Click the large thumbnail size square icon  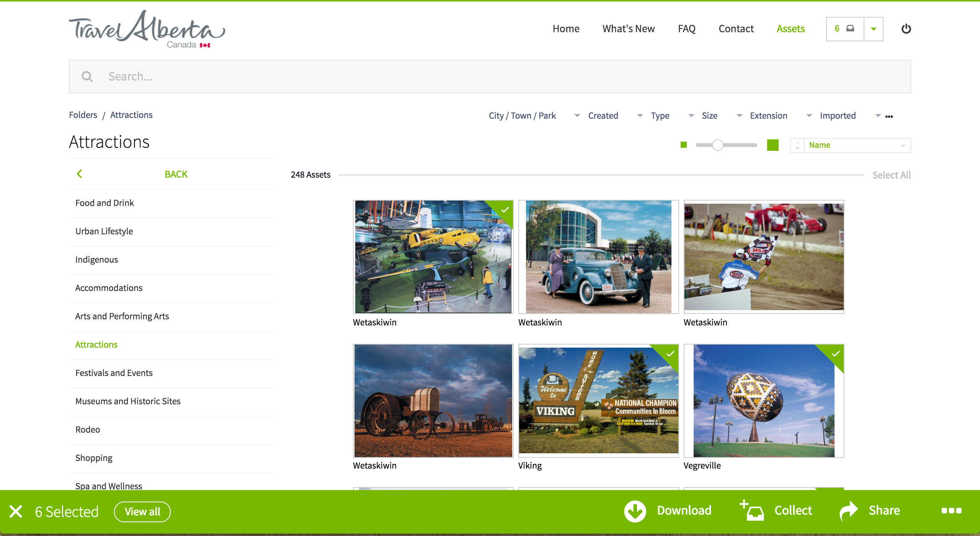[x=773, y=145]
